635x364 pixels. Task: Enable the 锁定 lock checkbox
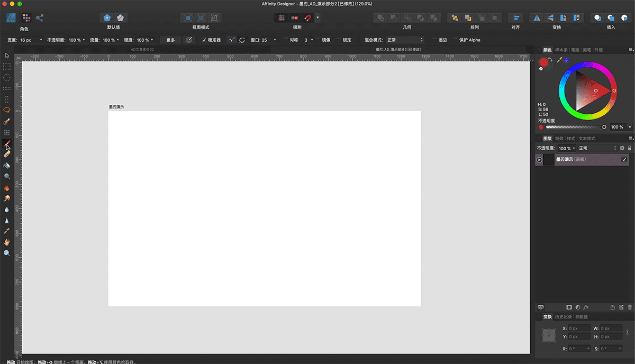pos(339,40)
